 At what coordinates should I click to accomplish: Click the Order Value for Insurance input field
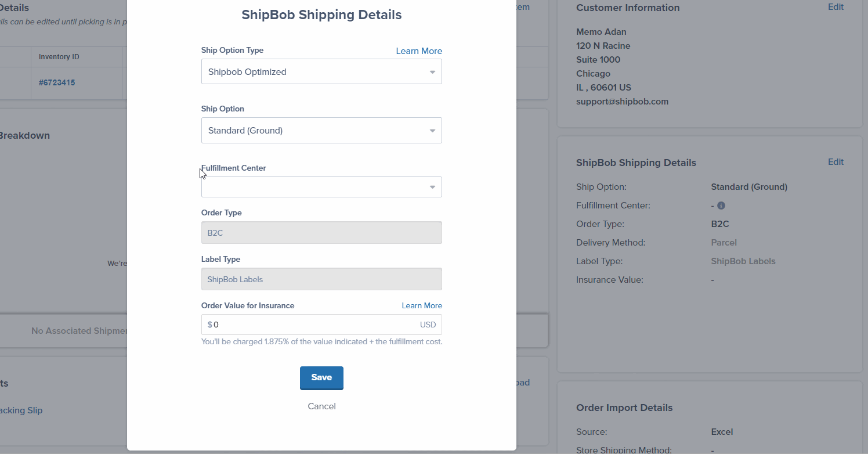321,324
